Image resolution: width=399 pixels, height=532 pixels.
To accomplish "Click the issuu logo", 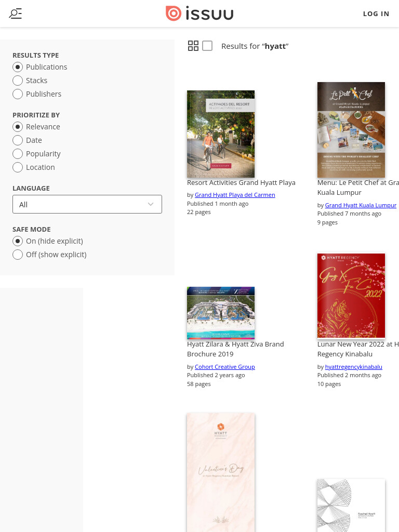I will coord(199,14).
